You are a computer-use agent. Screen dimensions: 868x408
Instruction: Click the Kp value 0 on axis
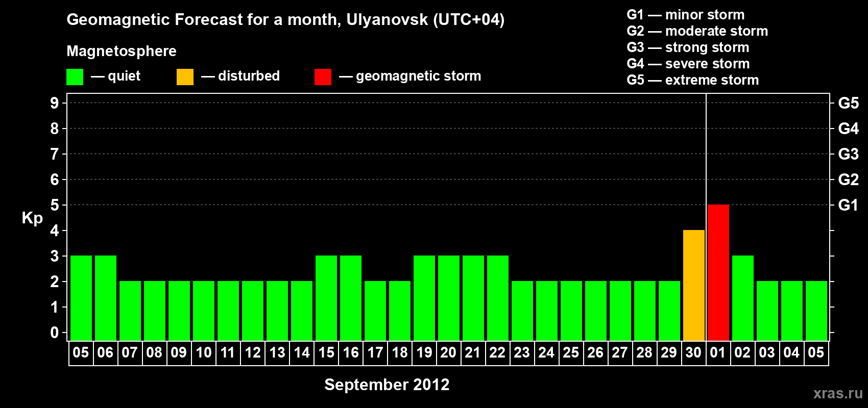coord(55,333)
